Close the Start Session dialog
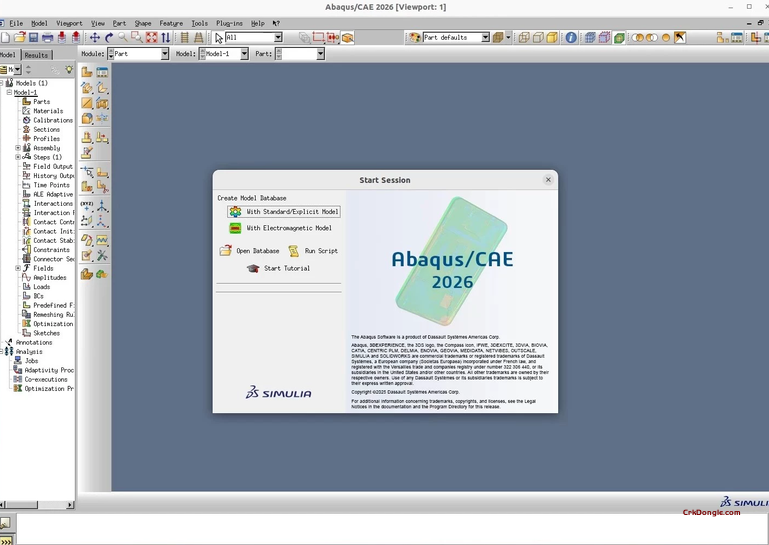The width and height of the screenshot is (769, 545). point(548,180)
